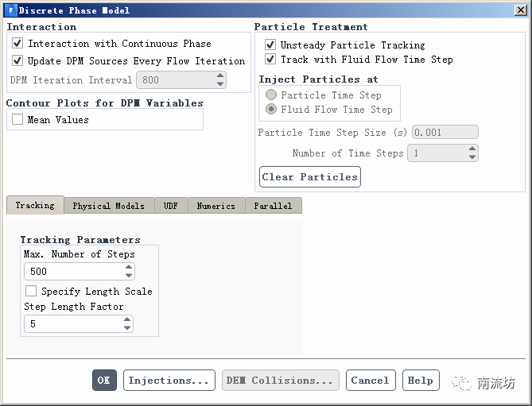
Task: Open the UDF tab
Action: (171, 206)
